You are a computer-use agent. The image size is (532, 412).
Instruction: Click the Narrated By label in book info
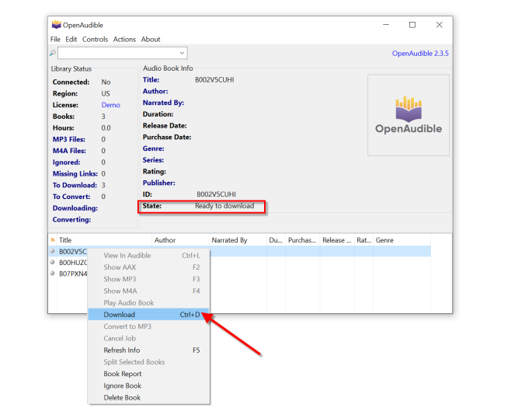[x=163, y=103]
